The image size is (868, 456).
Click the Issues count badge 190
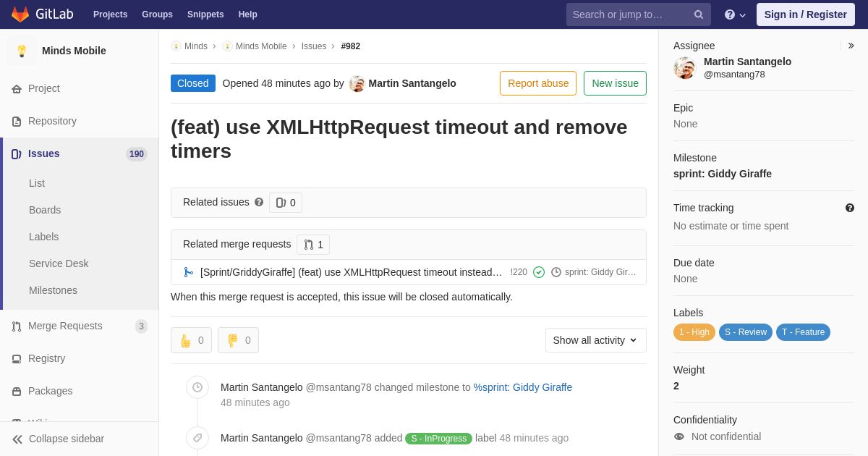click(x=137, y=154)
